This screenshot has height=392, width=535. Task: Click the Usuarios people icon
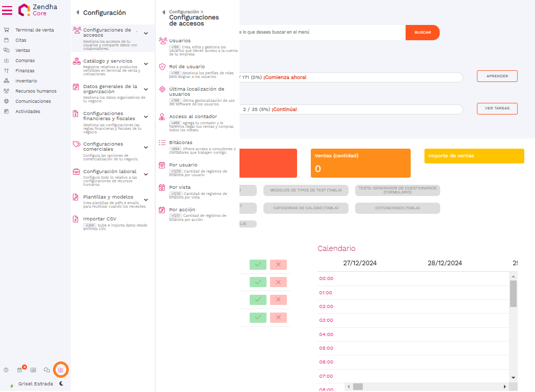(x=163, y=41)
